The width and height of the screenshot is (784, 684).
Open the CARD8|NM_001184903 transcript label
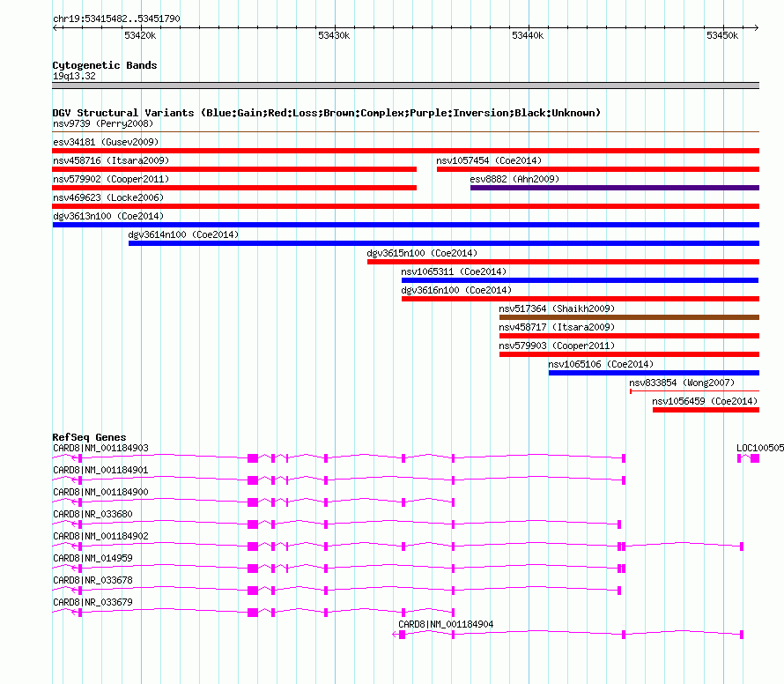100,448
